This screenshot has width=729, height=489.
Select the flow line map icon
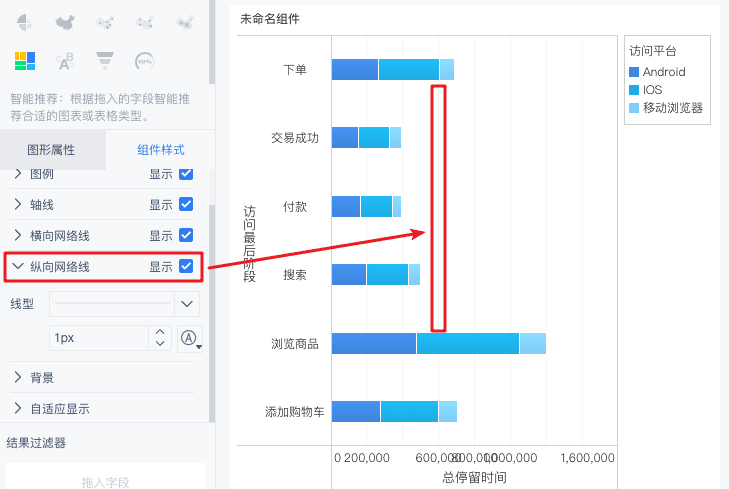click(x=145, y=22)
